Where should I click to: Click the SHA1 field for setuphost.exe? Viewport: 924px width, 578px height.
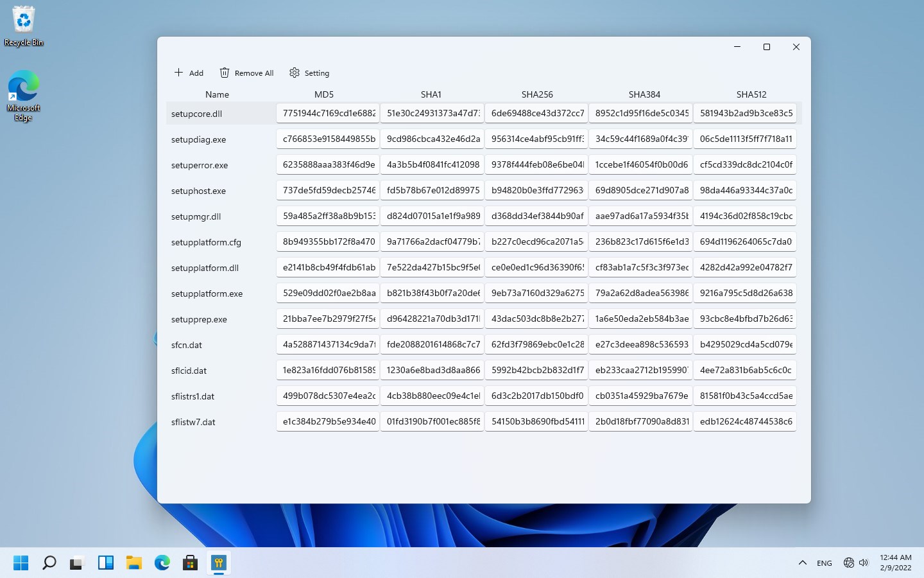pos(432,190)
